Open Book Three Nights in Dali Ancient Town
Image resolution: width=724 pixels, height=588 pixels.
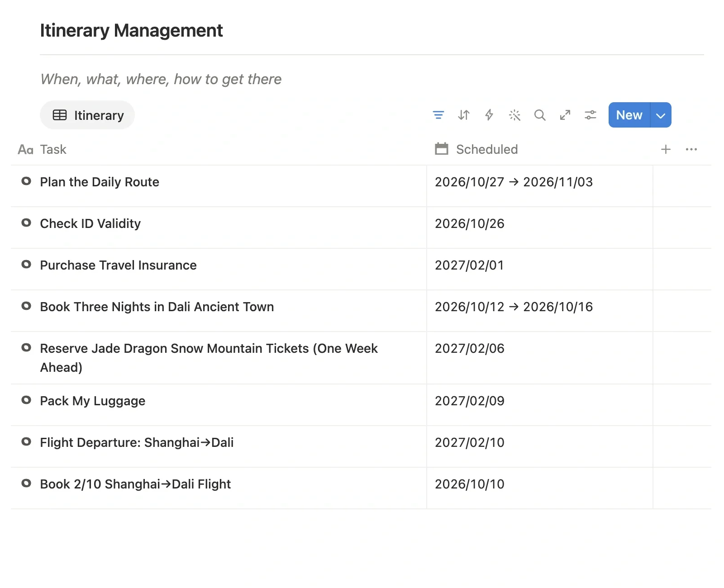click(x=157, y=307)
